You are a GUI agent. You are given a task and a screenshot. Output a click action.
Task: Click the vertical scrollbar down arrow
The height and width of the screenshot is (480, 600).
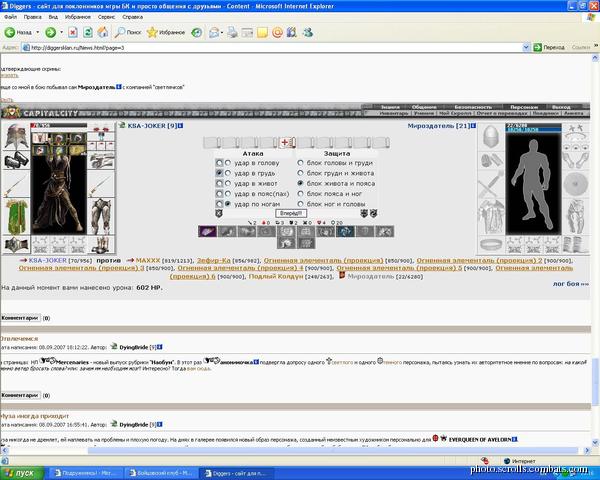[x=595, y=442]
